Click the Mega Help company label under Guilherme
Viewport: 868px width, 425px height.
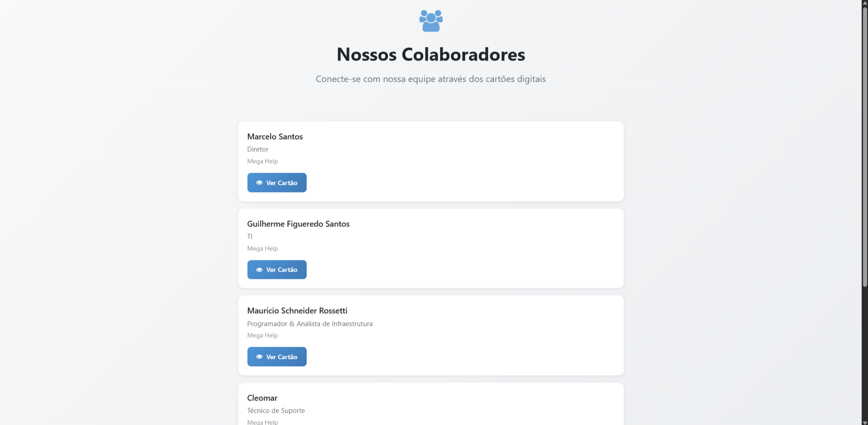262,248
